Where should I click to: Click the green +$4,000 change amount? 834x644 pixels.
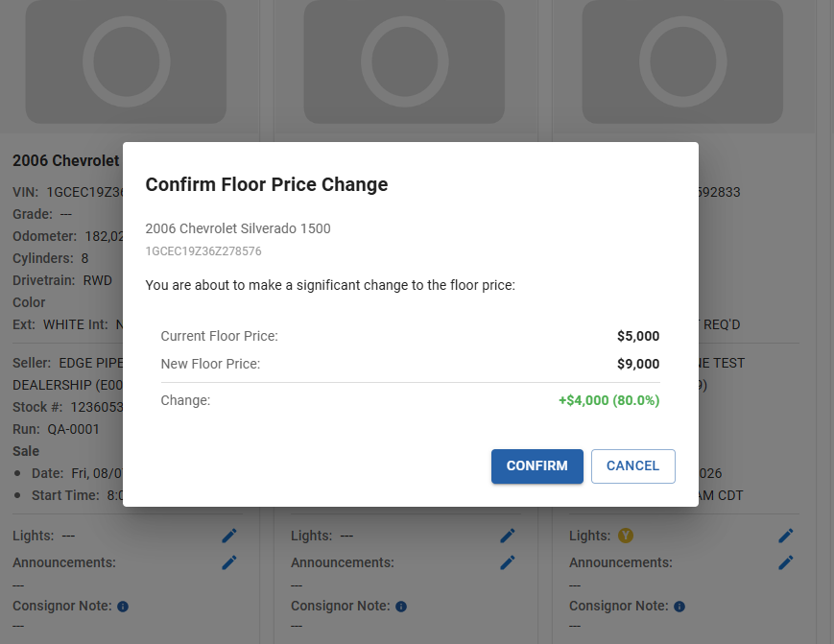coord(608,400)
